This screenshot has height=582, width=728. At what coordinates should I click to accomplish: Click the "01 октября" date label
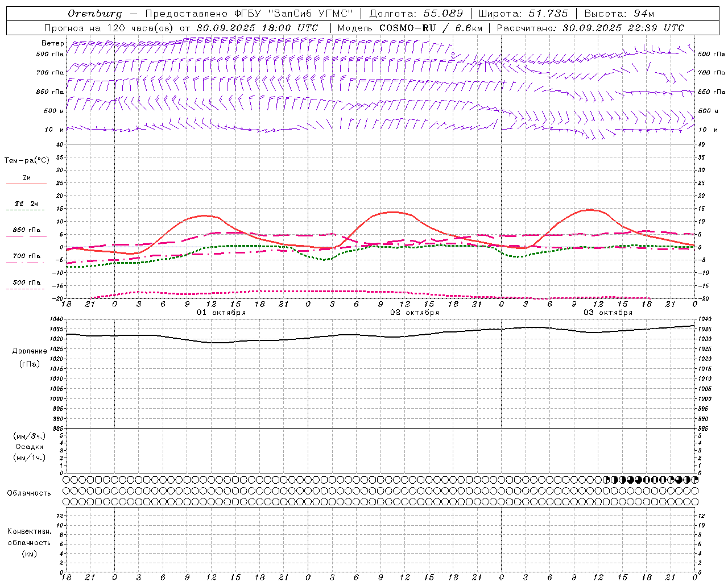pyautogui.click(x=221, y=313)
